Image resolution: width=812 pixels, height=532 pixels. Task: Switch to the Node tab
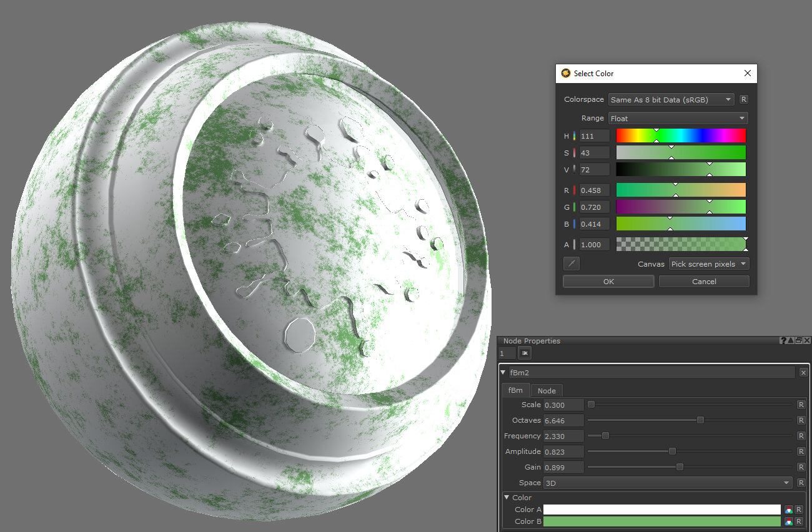[x=547, y=391]
